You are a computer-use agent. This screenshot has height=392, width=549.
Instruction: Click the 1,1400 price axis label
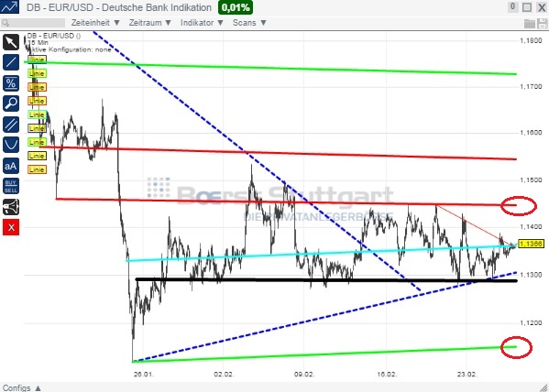pyautogui.click(x=531, y=227)
